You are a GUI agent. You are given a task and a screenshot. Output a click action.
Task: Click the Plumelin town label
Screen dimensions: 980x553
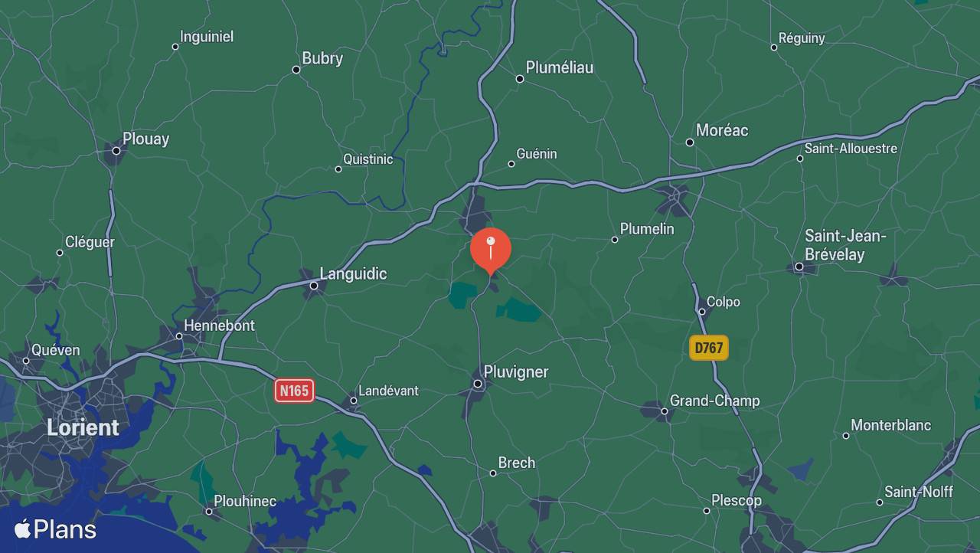coord(647,229)
